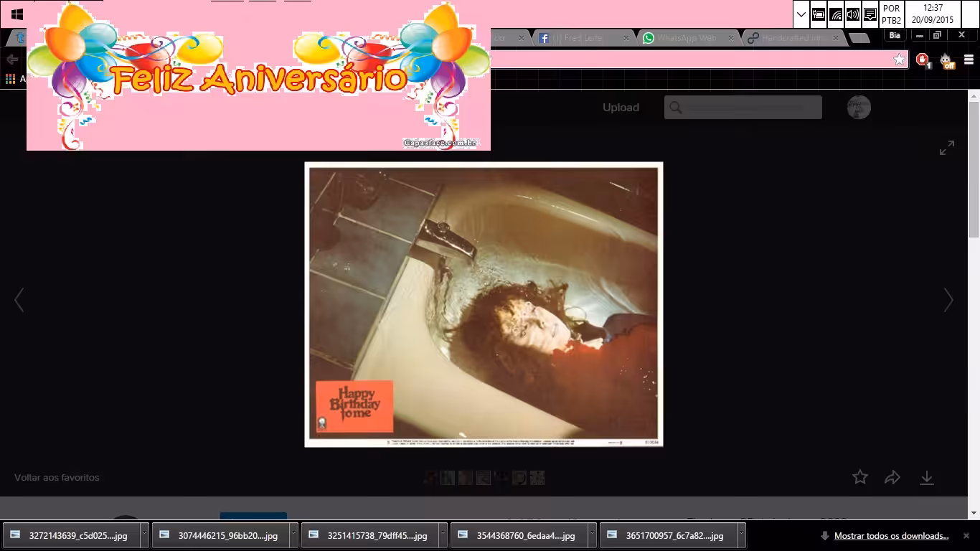Screen dimensions: 980x551
Task: Click the scrollbar down arrow
Action: click(x=974, y=513)
